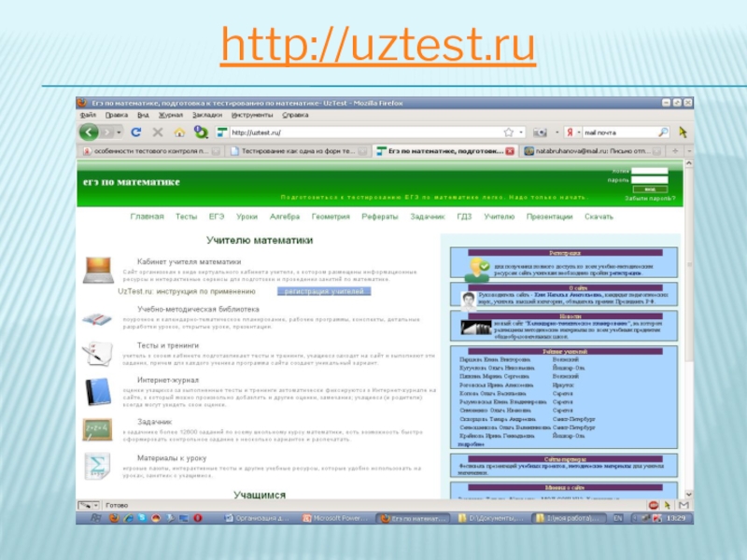The width and height of the screenshot is (747, 560).
Task: Click the page scrollbar down arrow
Action: tap(689, 495)
